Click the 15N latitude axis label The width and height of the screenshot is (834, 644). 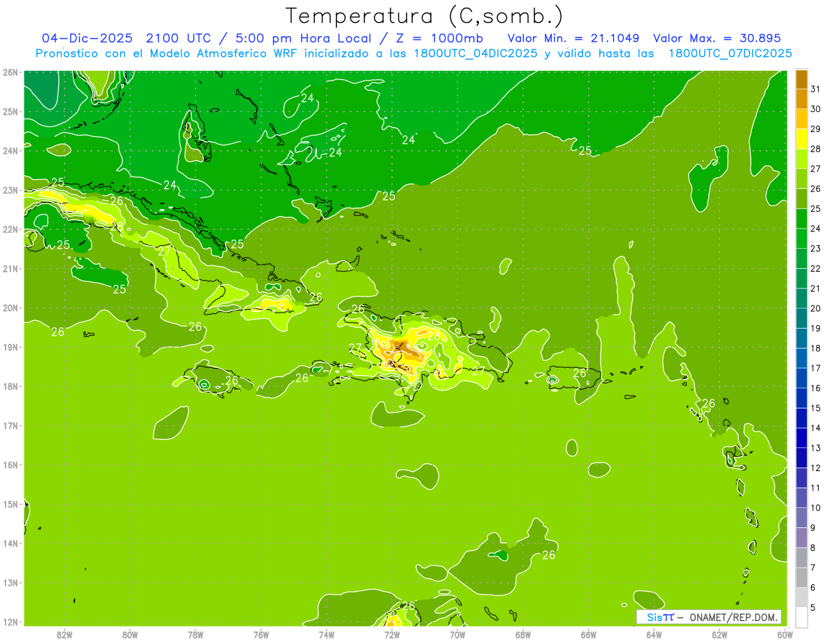coord(10,504)
